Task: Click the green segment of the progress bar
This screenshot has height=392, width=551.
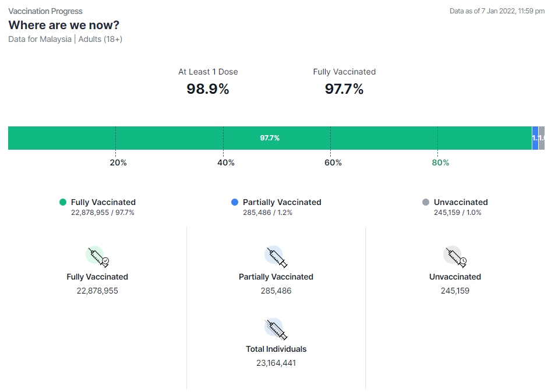Action: pyautogui.click(x=270, y=138)
